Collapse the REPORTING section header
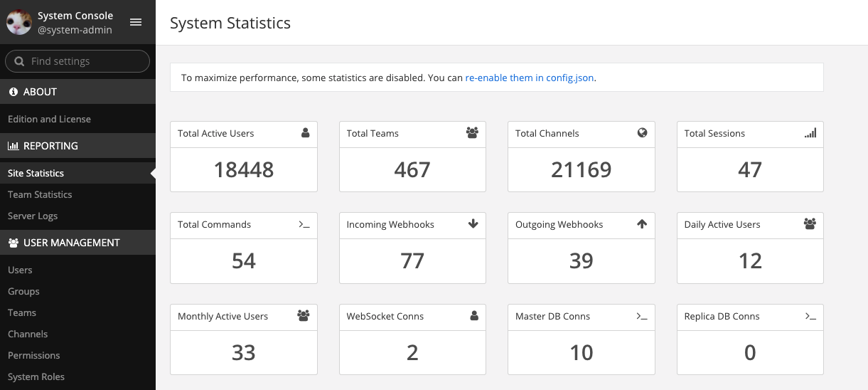 click(x=50, y=146)
